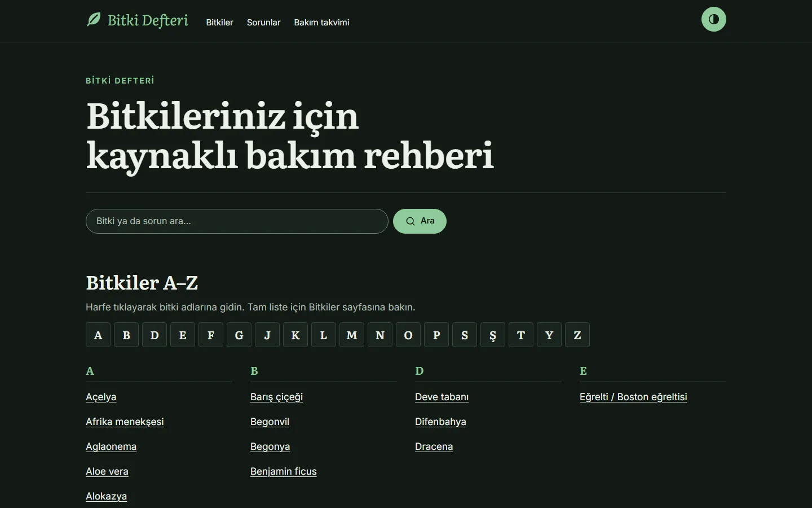Open Eğrelti / Boston eğreltisi link
812x508 pixels.
(633, 397)
